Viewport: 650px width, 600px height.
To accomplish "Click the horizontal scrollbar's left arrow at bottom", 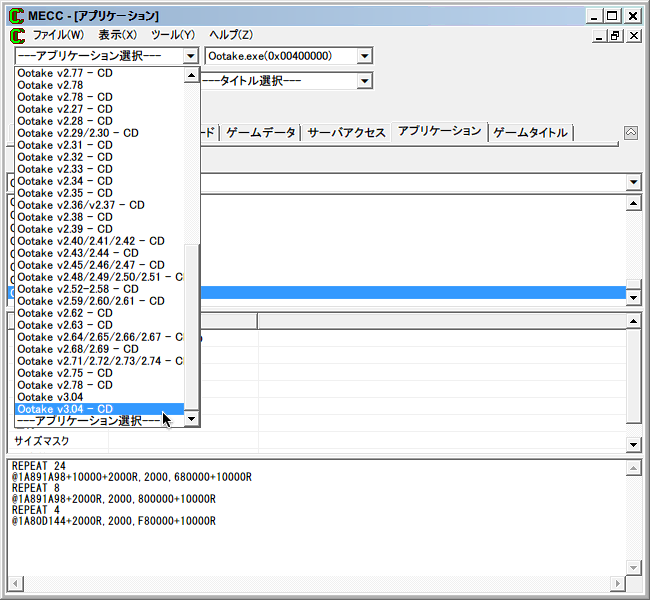I will (15, 583).
